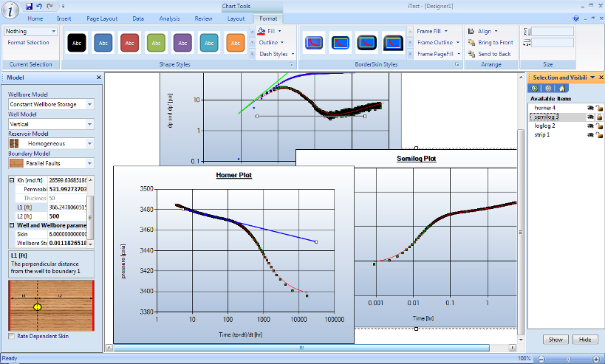Collapse the Kh [md.ft] property group
Image resolution: width=605 pixels, height=364 pixels.
click(x=12, y=180)
